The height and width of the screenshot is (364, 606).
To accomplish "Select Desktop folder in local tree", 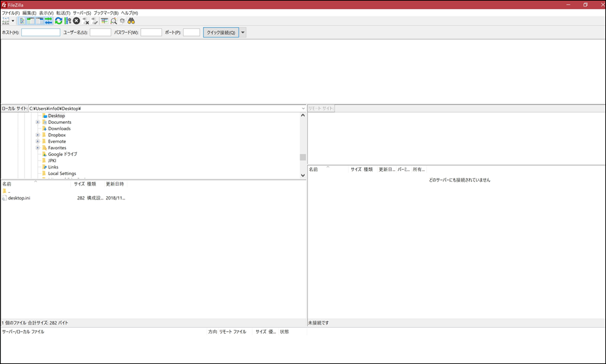I will tap(57, 116).
